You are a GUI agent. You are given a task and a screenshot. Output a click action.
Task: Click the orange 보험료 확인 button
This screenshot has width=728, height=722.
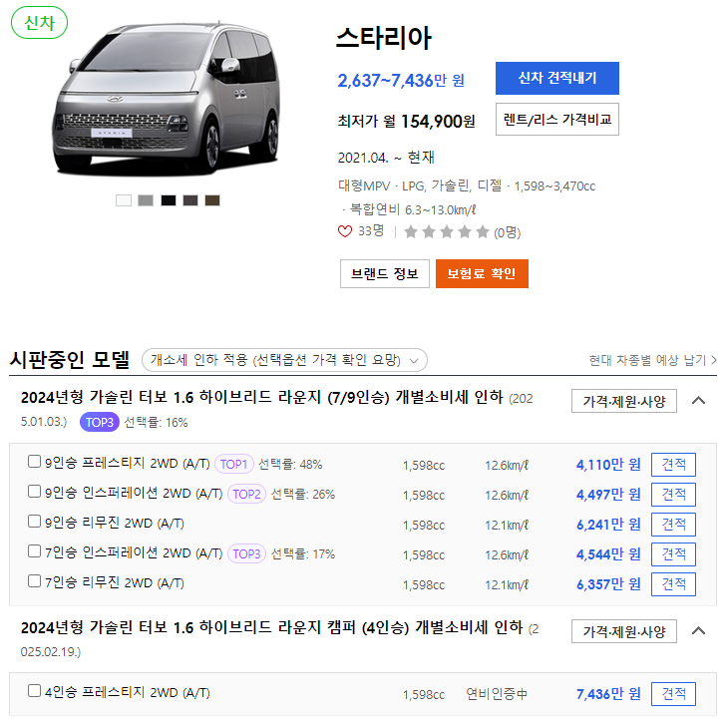tap(482, 273)
